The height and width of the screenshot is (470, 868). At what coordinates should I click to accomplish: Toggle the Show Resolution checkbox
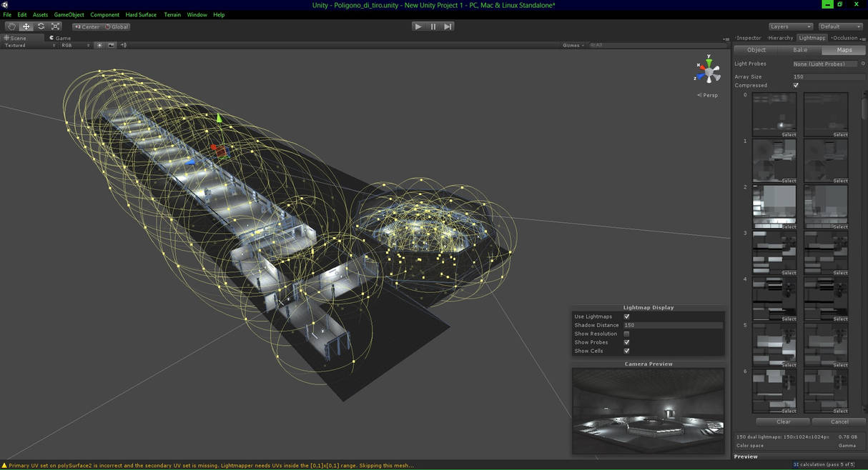point(626,334)
